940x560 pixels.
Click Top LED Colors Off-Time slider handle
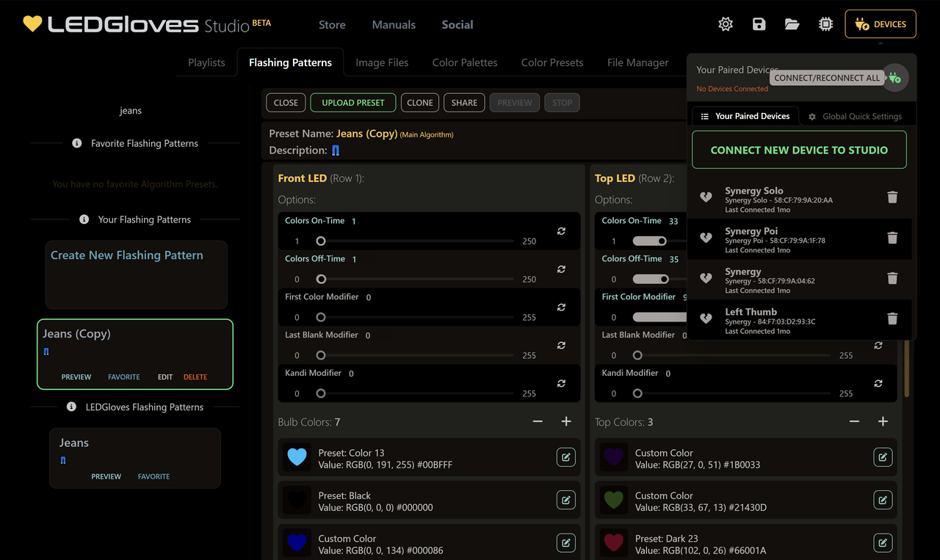tap(665, 279)
